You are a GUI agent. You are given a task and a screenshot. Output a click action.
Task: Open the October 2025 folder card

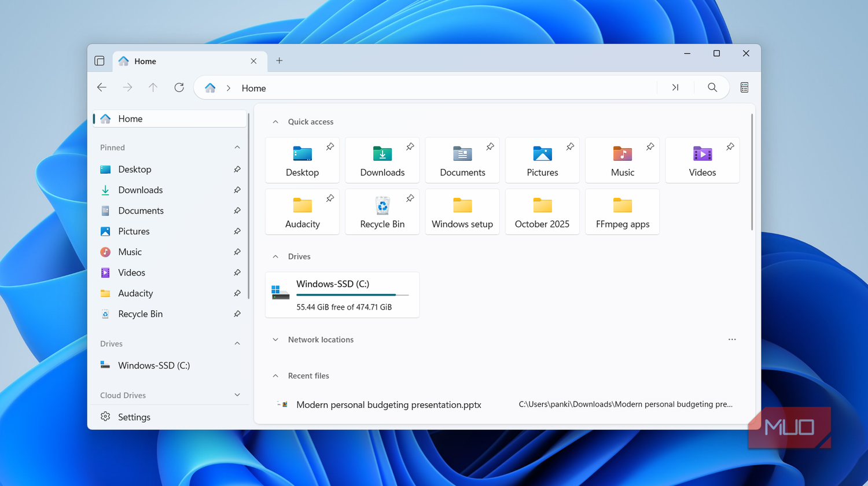click(x=542, y=212)
